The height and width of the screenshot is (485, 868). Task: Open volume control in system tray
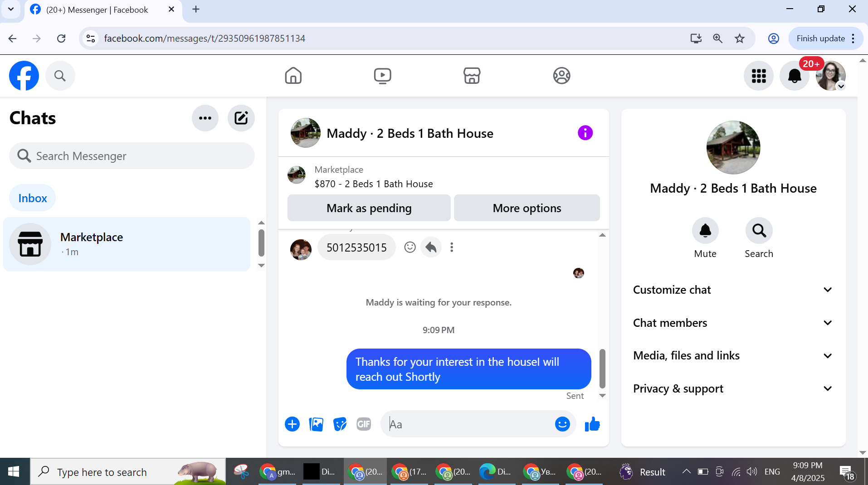752,472
